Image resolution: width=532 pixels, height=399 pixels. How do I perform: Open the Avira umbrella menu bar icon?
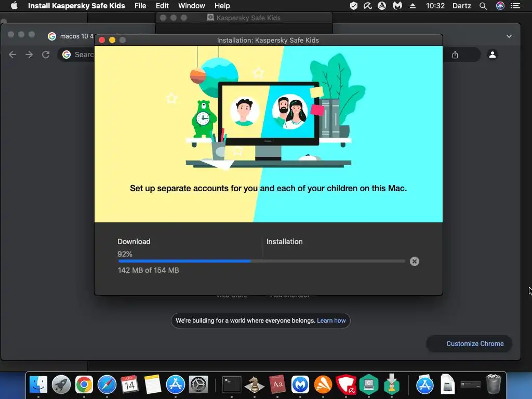pyautogui.click(x=368, y=6)
